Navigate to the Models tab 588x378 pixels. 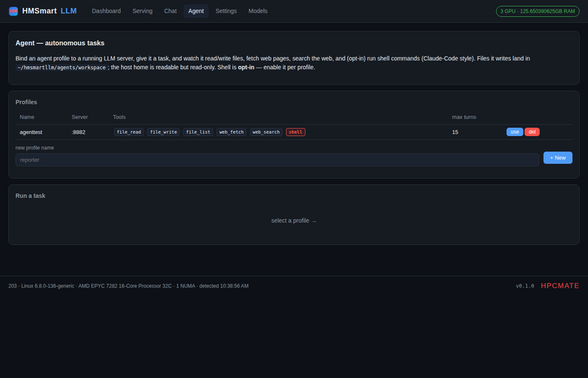click(x=258, y=11)
